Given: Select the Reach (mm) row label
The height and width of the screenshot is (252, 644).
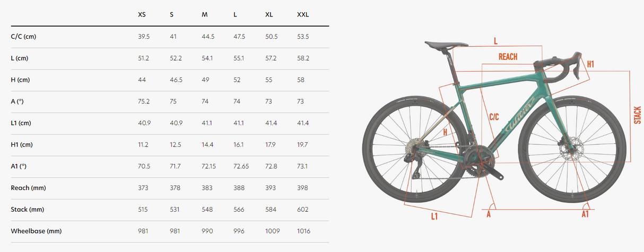Looking at the screenshot, I should [29, 188].
